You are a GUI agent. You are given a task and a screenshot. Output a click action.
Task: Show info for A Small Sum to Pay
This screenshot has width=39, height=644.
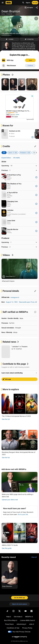point(36,177)
